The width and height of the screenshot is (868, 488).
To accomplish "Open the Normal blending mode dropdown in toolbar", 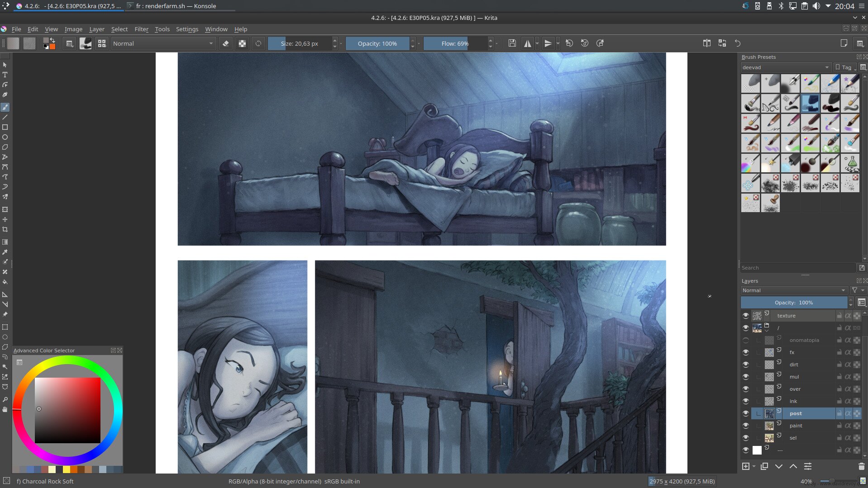I will [162, 43].
